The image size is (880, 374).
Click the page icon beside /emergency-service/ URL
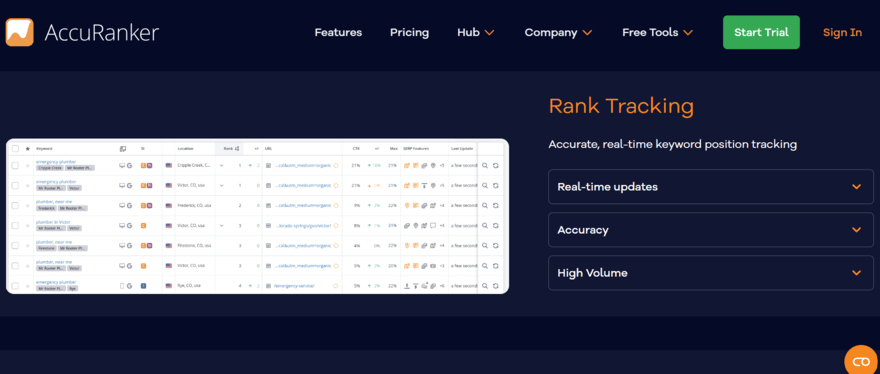click(x=269, y=286)
